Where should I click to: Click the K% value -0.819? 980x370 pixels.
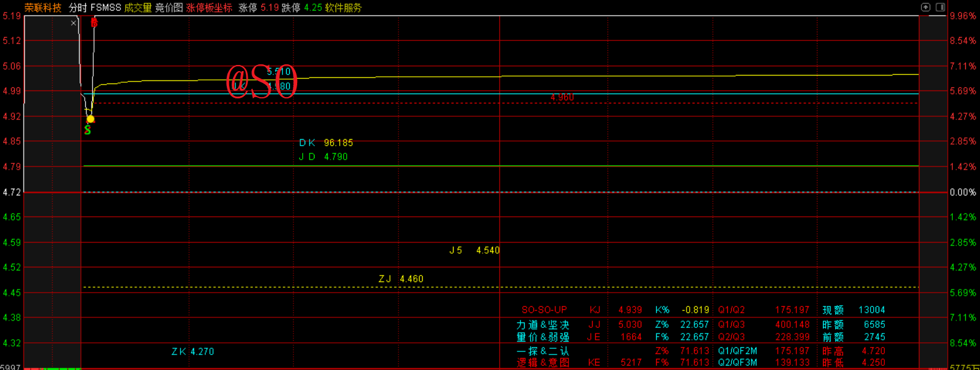coord(695,310)
